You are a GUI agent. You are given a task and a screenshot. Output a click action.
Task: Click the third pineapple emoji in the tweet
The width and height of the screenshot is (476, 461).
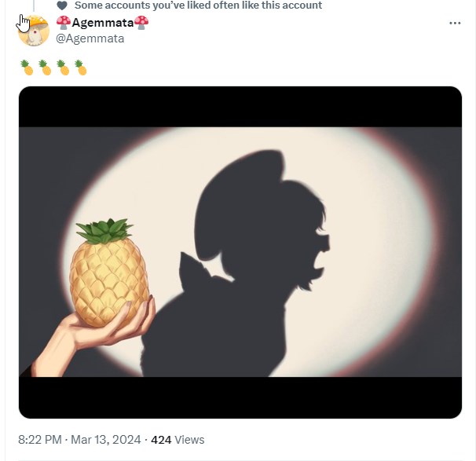(x=63, y=68)
